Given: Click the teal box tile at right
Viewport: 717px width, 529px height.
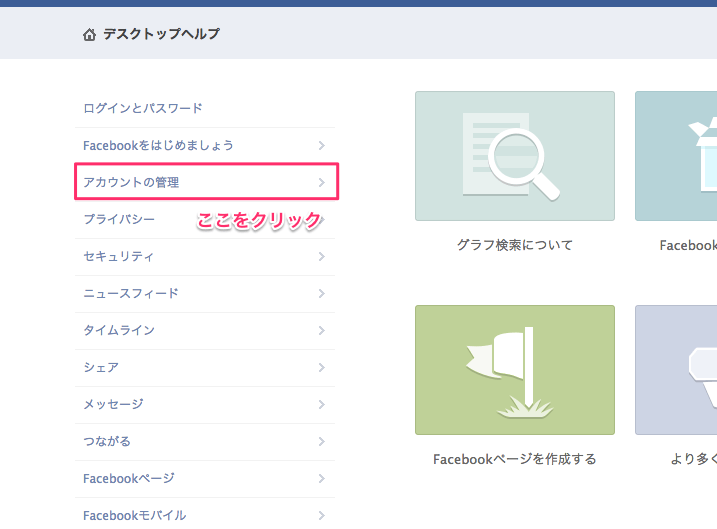Looking at the screenshot, I should 676,156.
